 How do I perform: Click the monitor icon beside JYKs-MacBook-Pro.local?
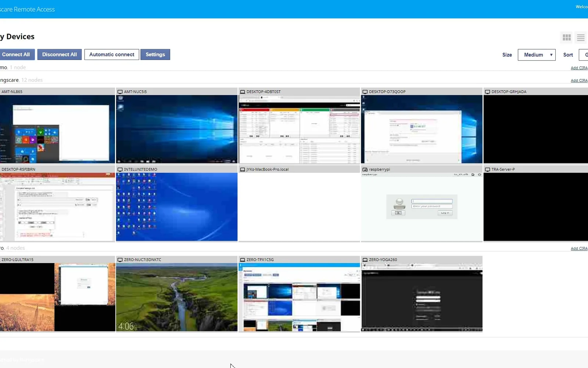tap(243, 169)
